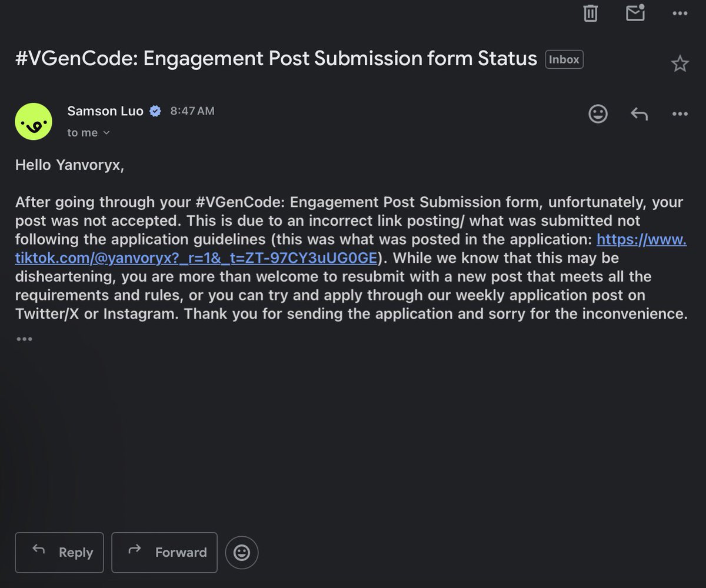Open message more options next to reply arrow

(x=680, y=114)
